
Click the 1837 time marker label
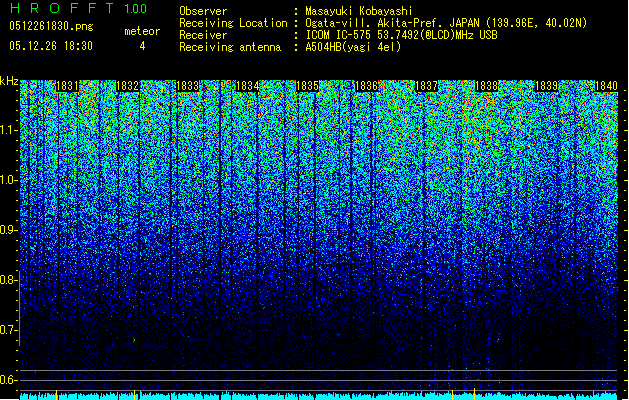(426, 86)
